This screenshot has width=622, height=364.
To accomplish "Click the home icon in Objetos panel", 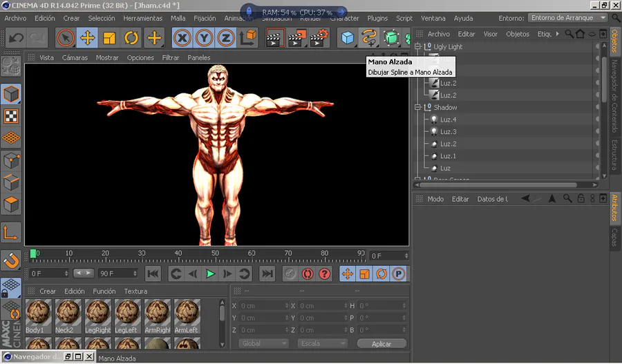I will pyautogui.click(x=580, y=34).
